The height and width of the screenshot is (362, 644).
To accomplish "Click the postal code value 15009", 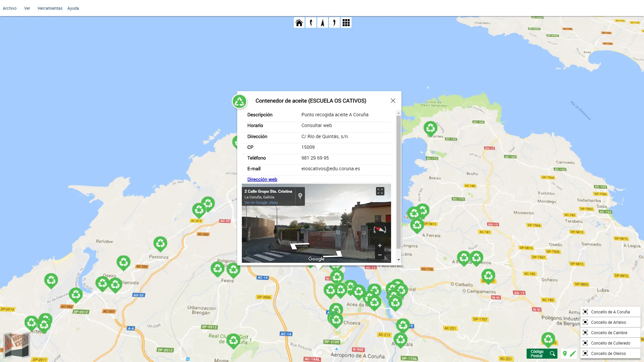I will point(308,147).
